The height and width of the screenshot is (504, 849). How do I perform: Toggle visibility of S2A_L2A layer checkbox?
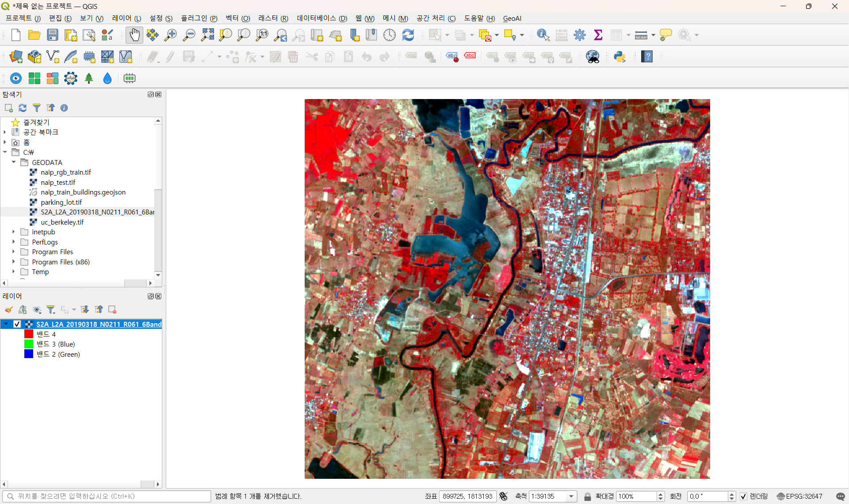tap(17, 324)
